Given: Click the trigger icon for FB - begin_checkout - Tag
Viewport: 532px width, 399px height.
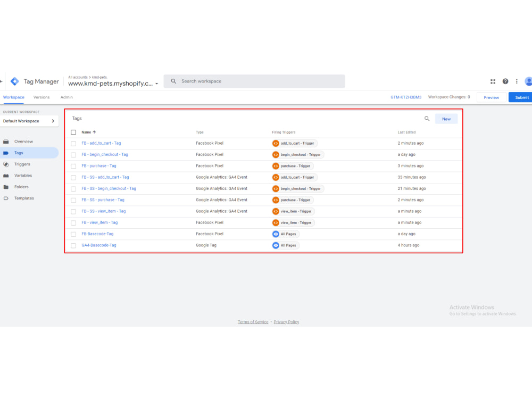Looking at the screenshot, I should (276, 155).
